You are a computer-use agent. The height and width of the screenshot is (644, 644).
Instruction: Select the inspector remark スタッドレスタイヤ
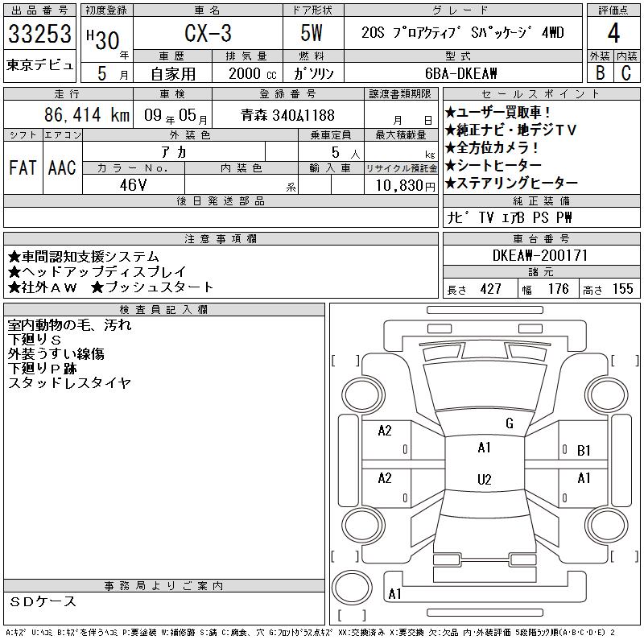69,383
